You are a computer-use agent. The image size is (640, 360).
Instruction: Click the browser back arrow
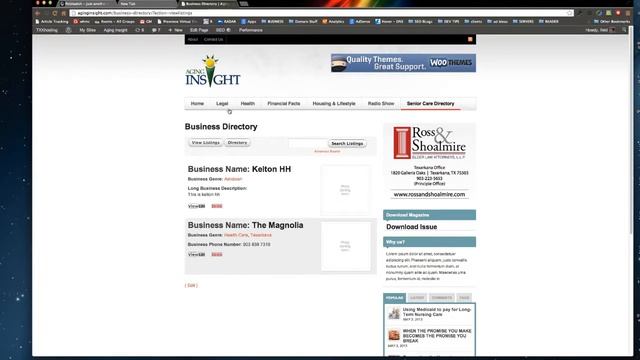coord(38,13)
